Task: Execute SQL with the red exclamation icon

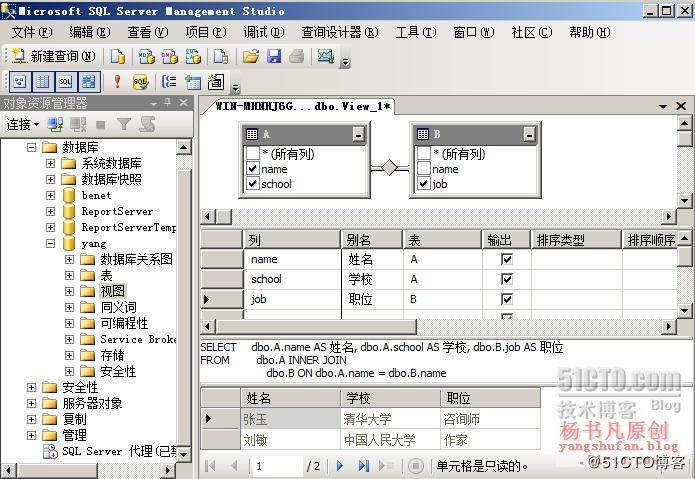Action: [x=117, y=82]
